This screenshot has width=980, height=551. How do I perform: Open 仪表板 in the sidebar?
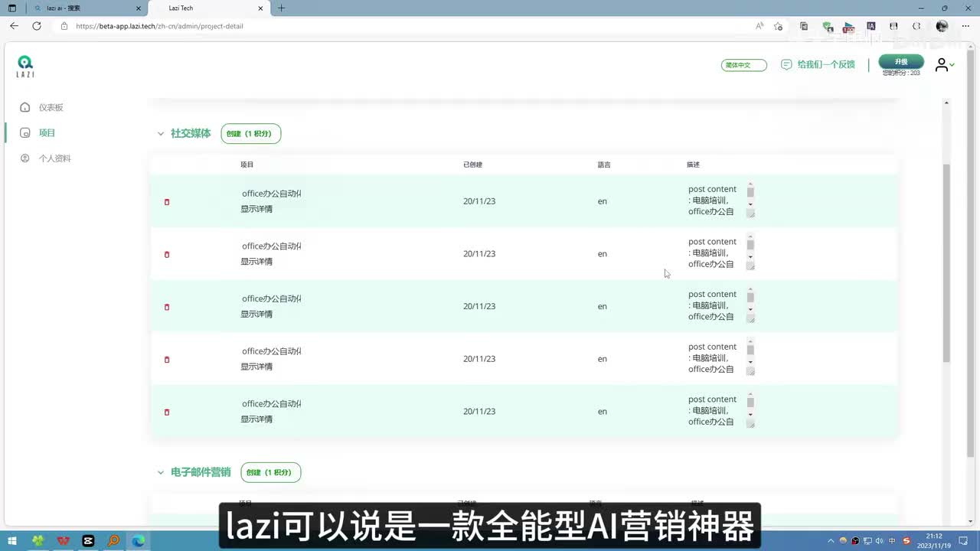(51, 108)
